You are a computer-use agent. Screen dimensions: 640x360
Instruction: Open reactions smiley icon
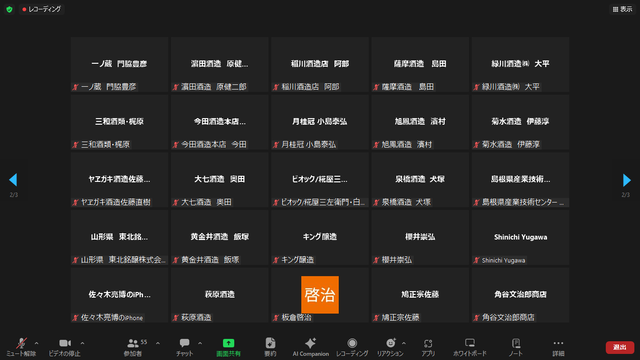[x=390, y=343]
